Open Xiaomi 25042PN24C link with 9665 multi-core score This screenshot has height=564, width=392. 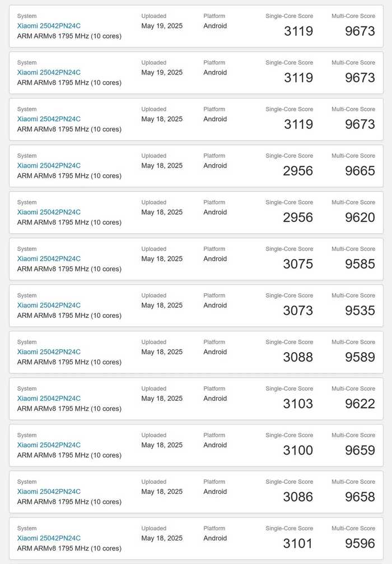(x=49, y=165)
